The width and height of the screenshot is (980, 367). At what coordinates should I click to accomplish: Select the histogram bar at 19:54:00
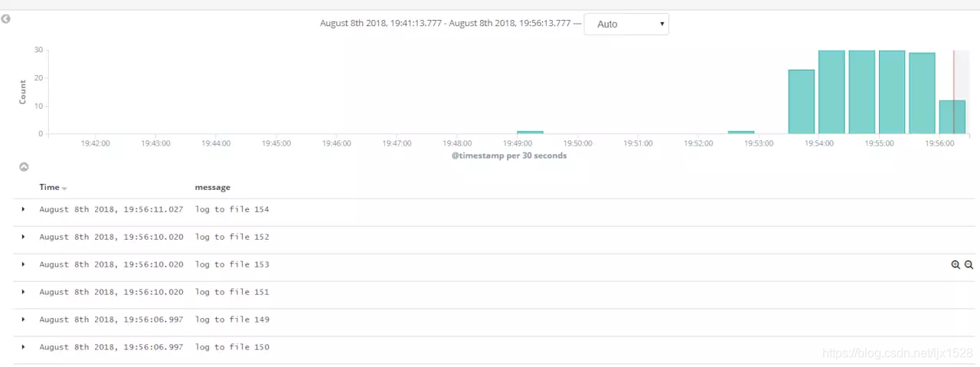(x=831, y=93)
